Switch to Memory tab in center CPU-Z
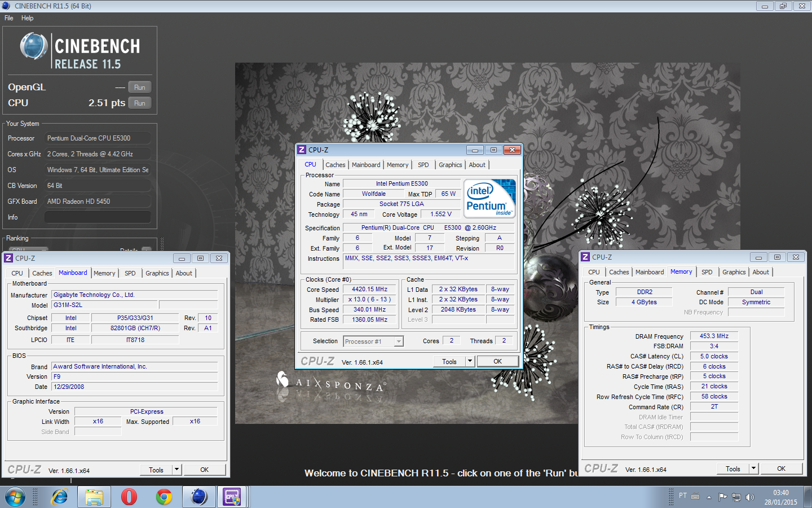The height and width of the screenshot is (508, 812). point(398,165)
